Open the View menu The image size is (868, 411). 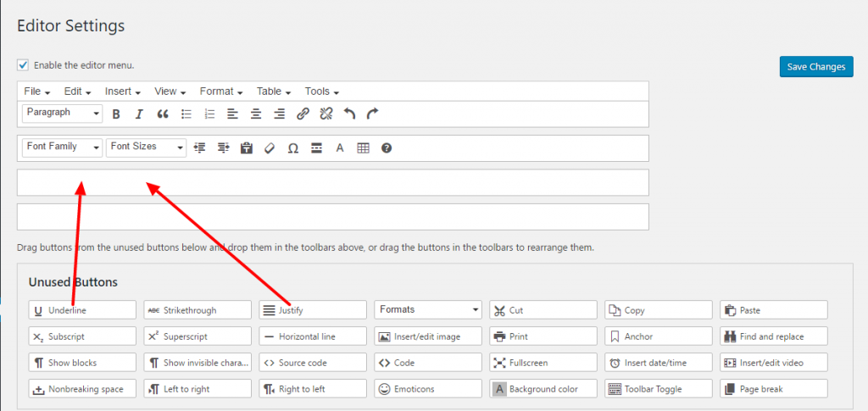(170, 92)
